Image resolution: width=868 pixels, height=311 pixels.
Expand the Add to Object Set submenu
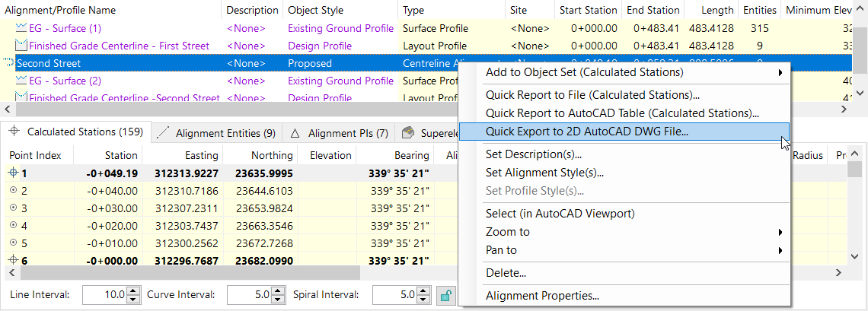[780, 72]
